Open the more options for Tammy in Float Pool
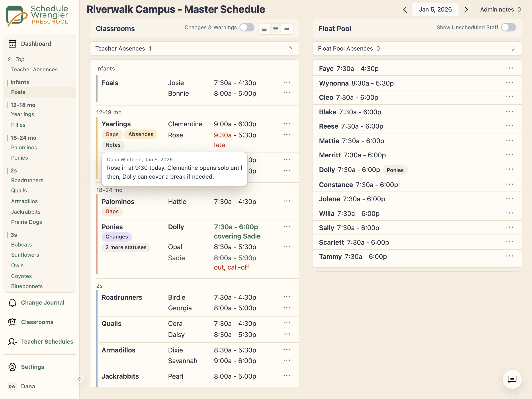532x399 pixels. click(x=509, y=256)
